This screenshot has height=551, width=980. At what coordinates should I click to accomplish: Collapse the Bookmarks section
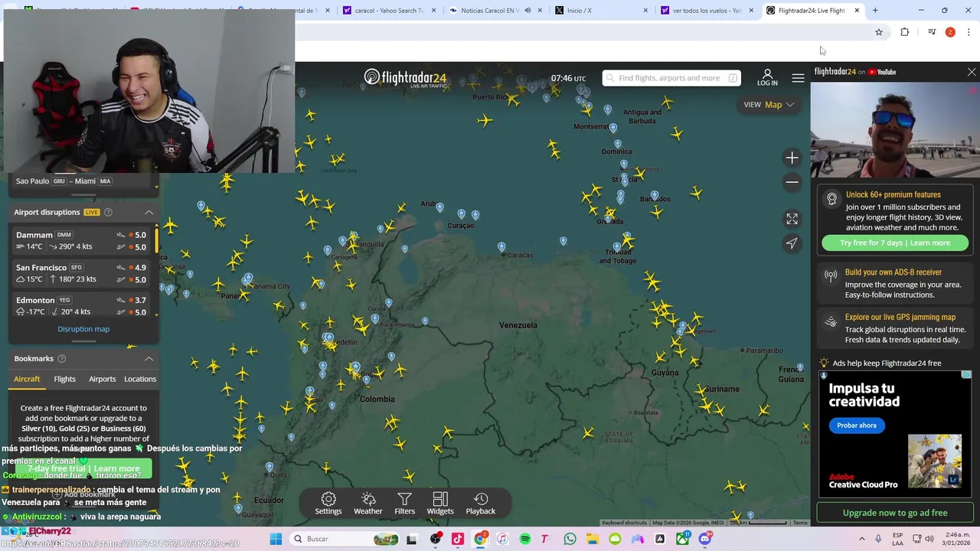[149, 358]
